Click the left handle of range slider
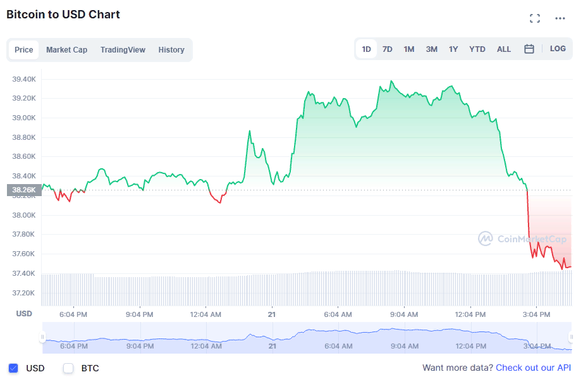 (43, 337)
